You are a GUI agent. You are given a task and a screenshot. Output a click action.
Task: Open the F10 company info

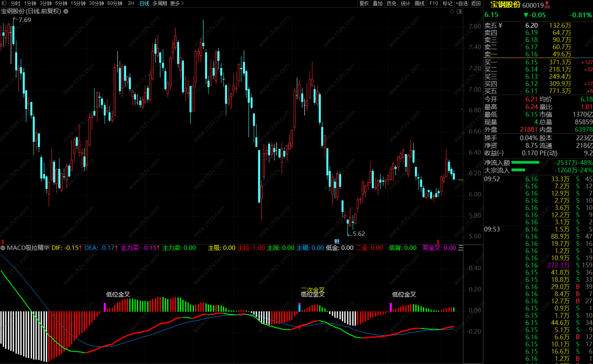tap(433, 3)
